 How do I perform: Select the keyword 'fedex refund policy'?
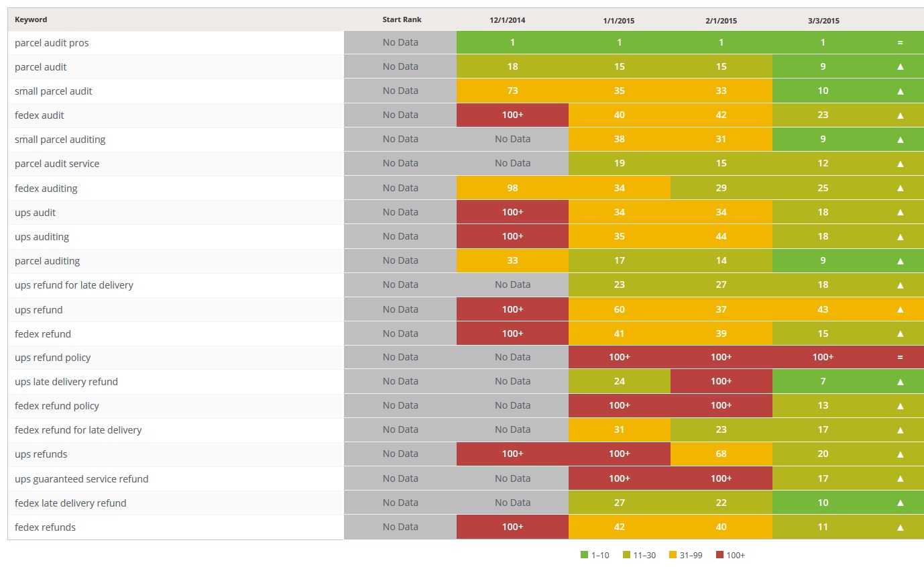57,406
